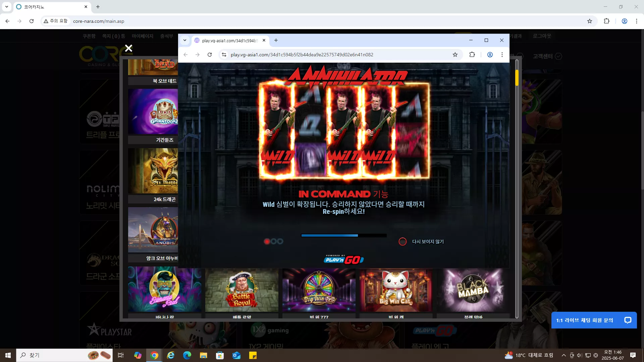Select the third intro page dot
The height and width of the screenshot is (362, 644).
click(x=280, y=241)
